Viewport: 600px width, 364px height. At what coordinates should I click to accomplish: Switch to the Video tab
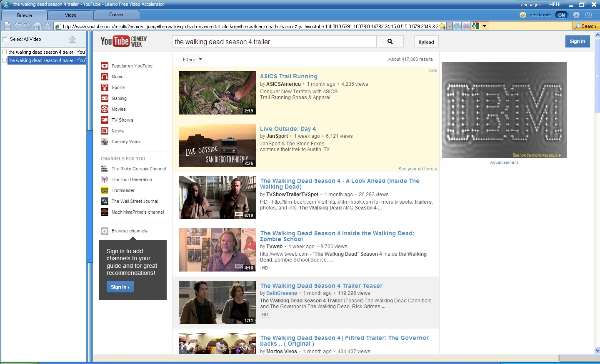click(70, 15)
